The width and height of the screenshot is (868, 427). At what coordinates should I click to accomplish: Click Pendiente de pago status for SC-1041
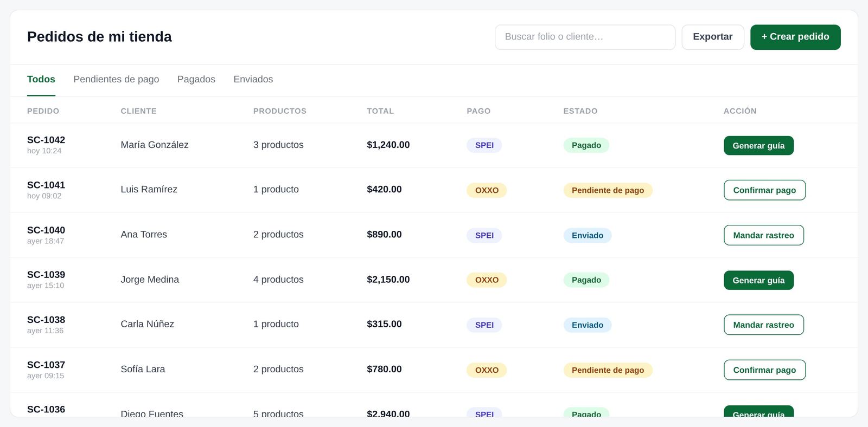pyautogui.click(x=608, y=190)
